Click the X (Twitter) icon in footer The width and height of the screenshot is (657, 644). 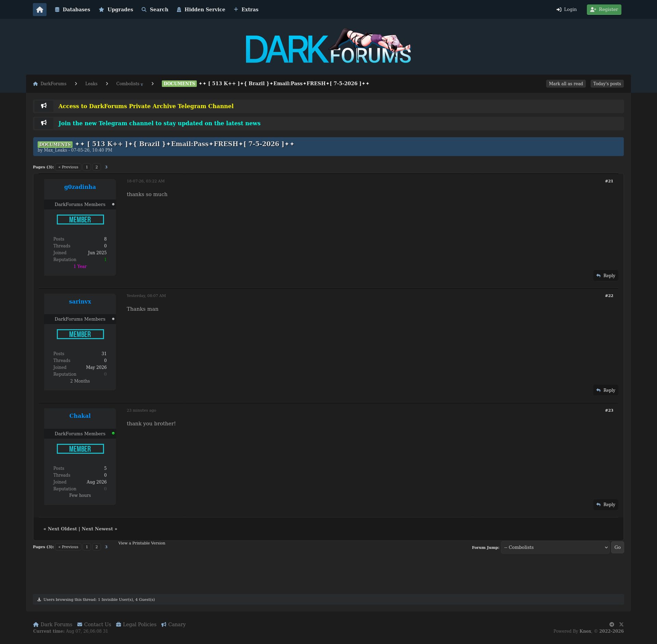(x=621, y=624)
